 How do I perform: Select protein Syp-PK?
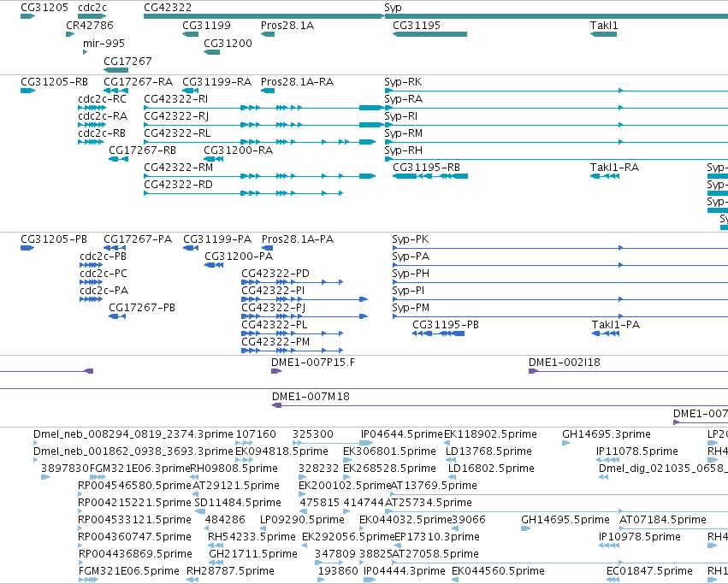[410, 239]
